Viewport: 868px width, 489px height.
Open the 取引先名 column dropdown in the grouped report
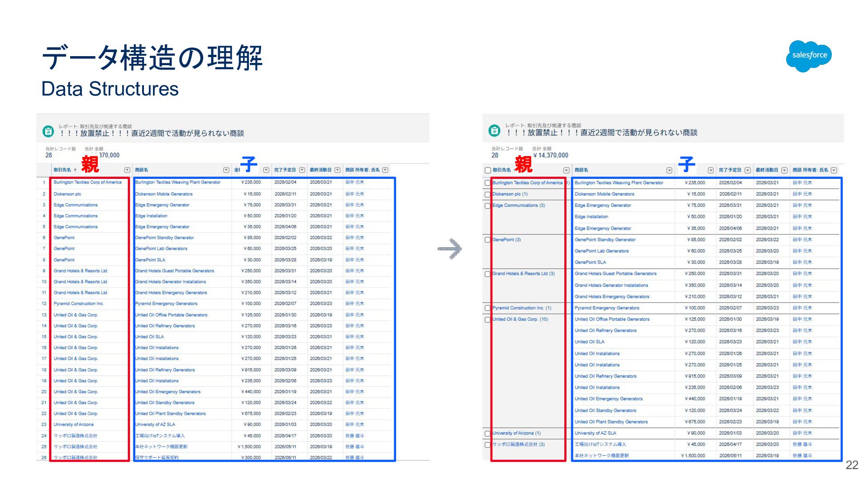566,171
